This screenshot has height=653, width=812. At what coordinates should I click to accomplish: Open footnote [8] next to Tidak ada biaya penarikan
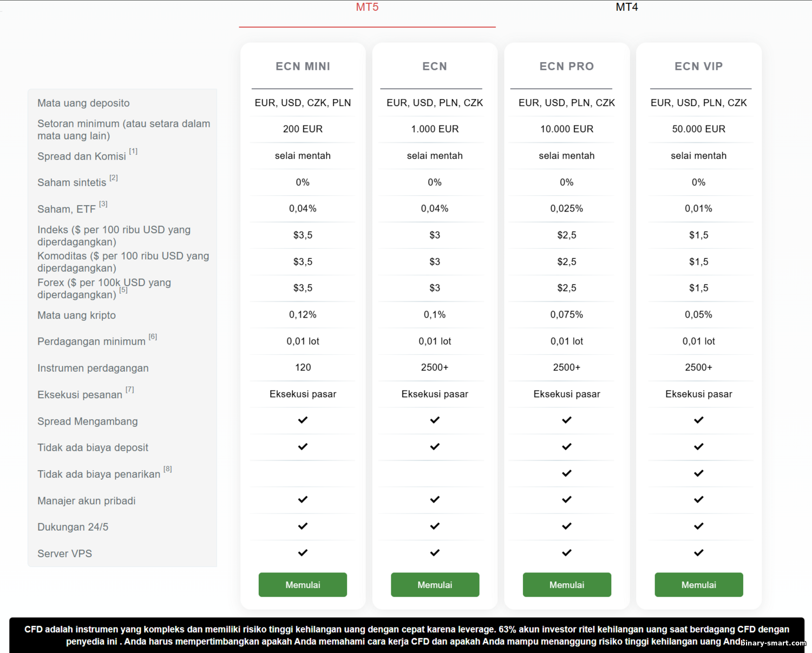[x=168, y=469]
